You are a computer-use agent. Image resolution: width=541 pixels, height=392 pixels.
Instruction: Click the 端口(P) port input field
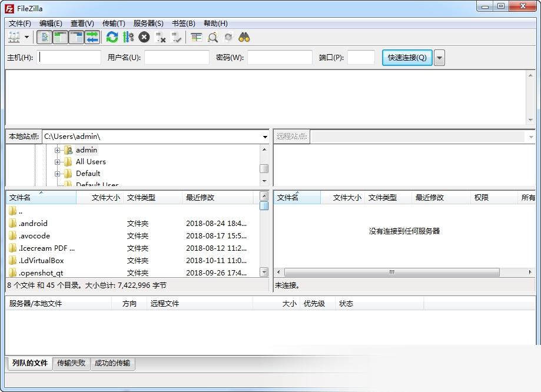[x=361, y=57]
